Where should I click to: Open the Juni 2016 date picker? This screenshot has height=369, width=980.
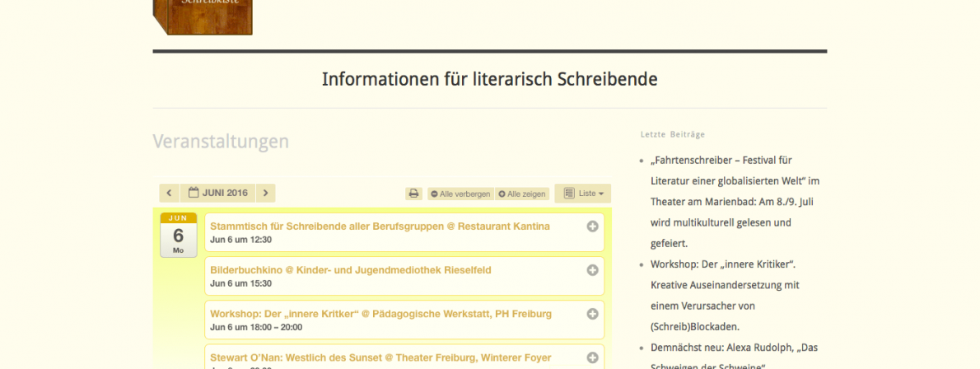(217, 194)
